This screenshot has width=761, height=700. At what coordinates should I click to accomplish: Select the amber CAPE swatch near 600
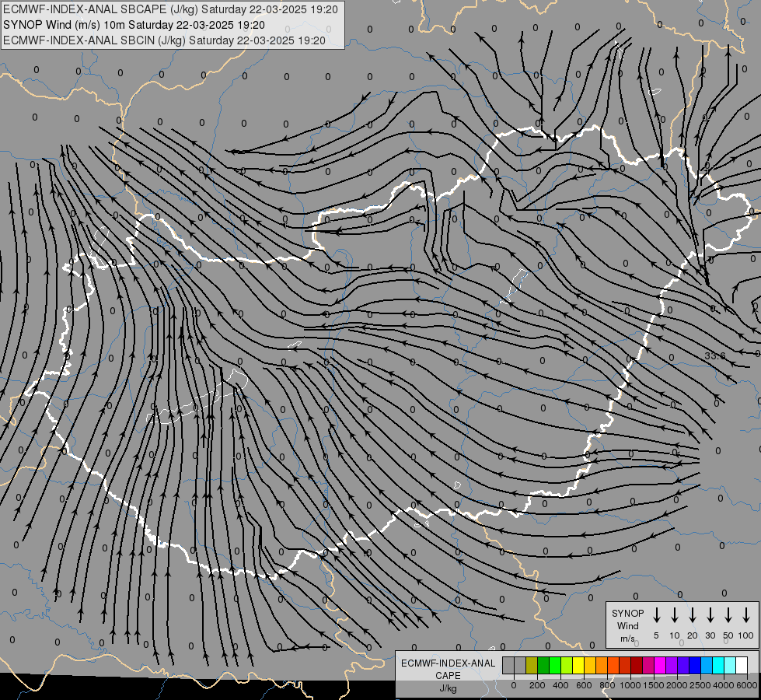590,665
